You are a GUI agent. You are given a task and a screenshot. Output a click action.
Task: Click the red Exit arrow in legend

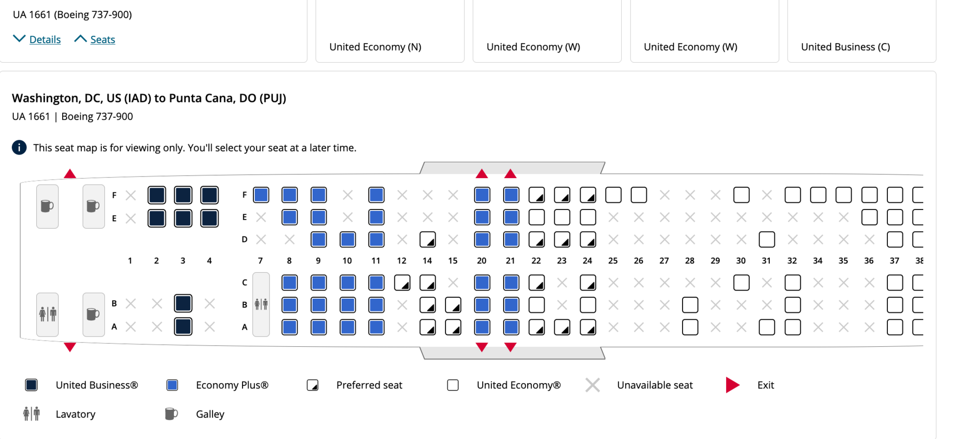(x=732, y=385)
